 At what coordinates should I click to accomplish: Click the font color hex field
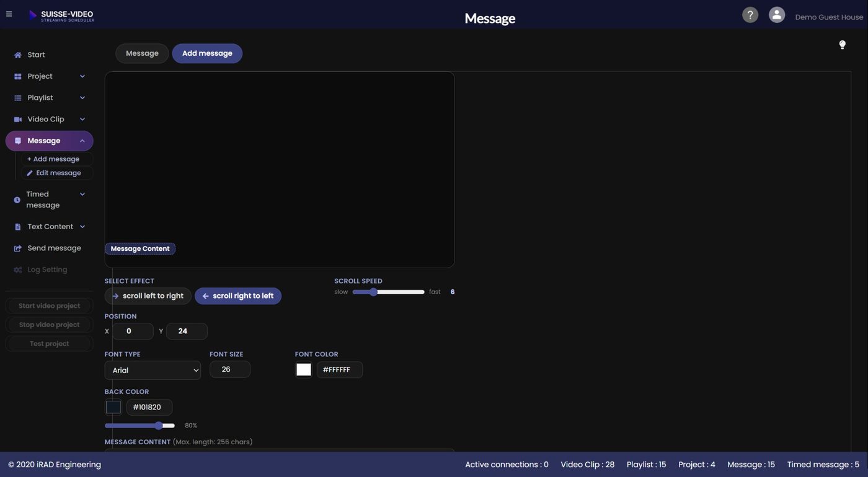[340, 370]
